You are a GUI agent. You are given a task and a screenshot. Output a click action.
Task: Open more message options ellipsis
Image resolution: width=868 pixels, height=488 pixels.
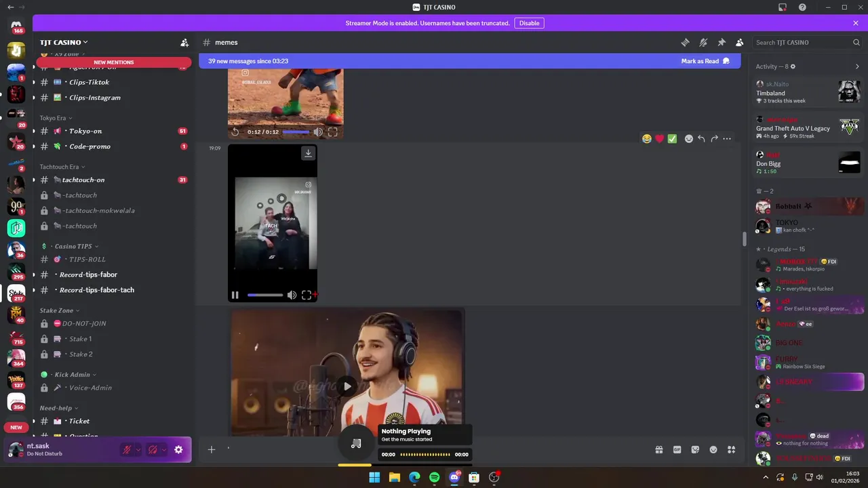point(727,139)
